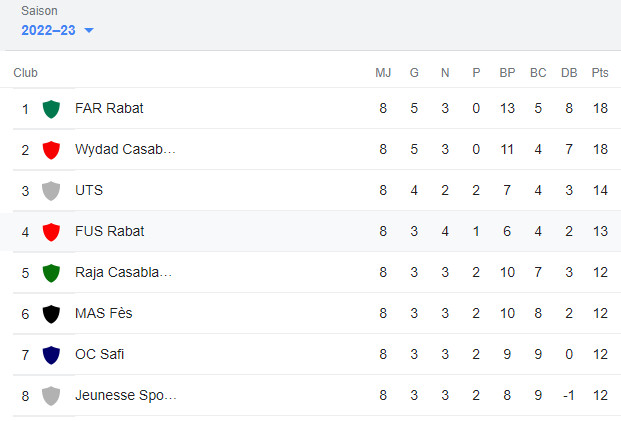Image resolution: width=621 pixels, height=421 pixels.
Task: Click the Club column header
Action: point(25,73)
